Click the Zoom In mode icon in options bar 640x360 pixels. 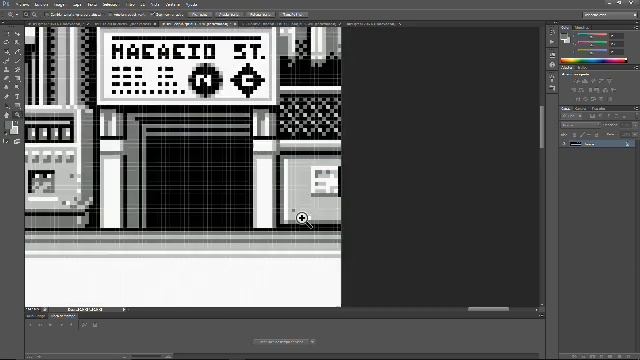26,15
